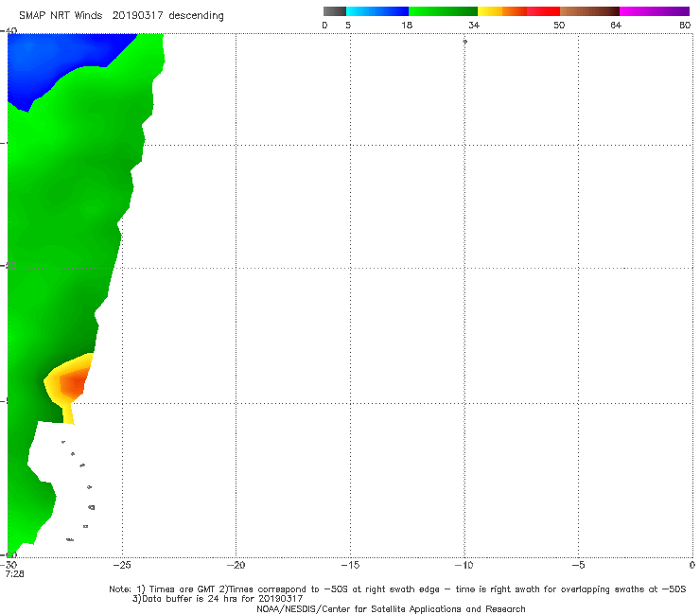Click the "SMAP NRT Winds" title text

(x=61, y=15)
